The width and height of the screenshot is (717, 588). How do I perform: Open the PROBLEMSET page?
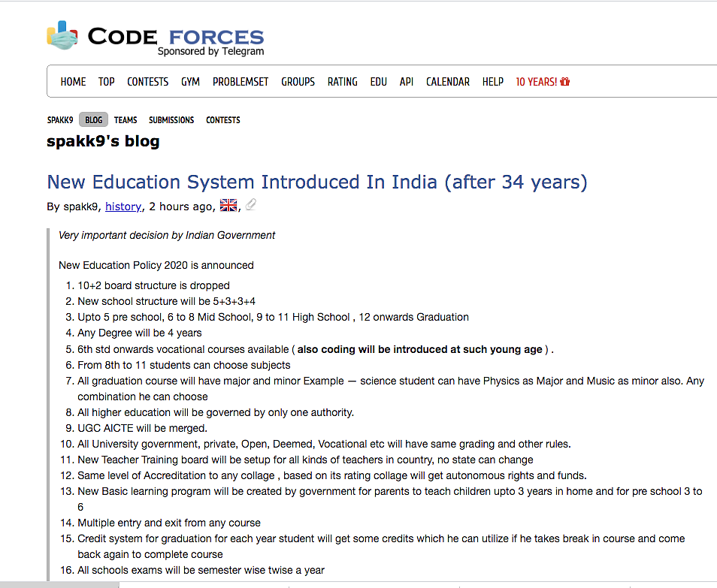[241, 82]
